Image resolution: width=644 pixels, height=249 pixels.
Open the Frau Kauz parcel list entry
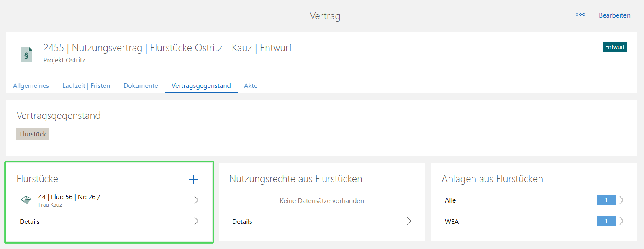point(100,200)
